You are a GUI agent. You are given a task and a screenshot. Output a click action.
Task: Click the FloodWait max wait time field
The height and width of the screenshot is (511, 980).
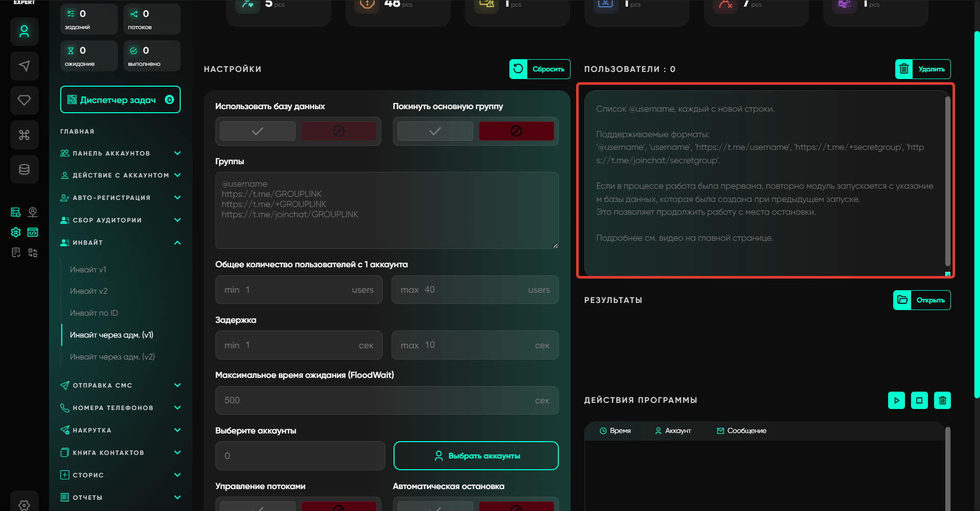(x=378, y=400)
